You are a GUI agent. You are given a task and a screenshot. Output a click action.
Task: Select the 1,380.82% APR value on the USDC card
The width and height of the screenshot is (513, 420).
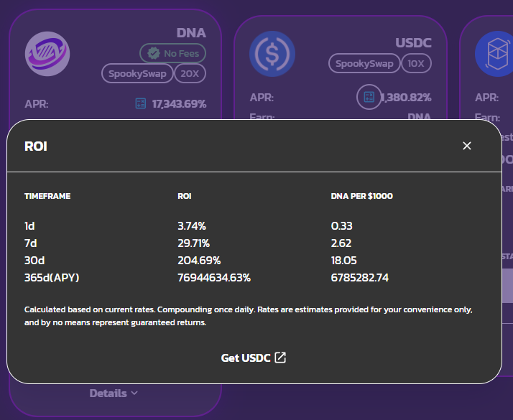406,98
